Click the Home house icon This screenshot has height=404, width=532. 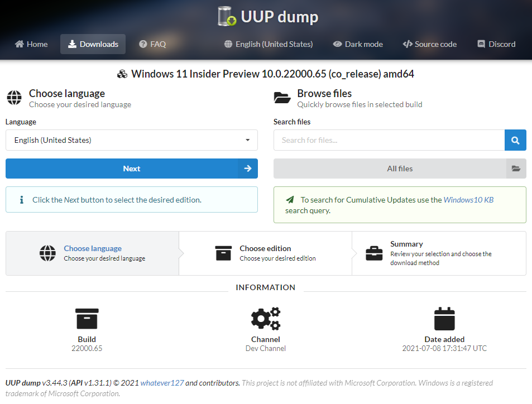[20, 44]
